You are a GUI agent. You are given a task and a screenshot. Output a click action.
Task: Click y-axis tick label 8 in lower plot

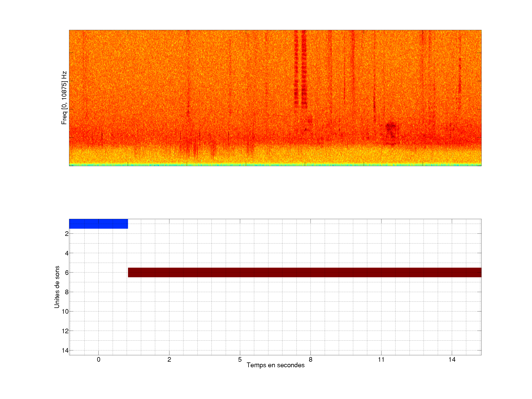click(67, 292)
